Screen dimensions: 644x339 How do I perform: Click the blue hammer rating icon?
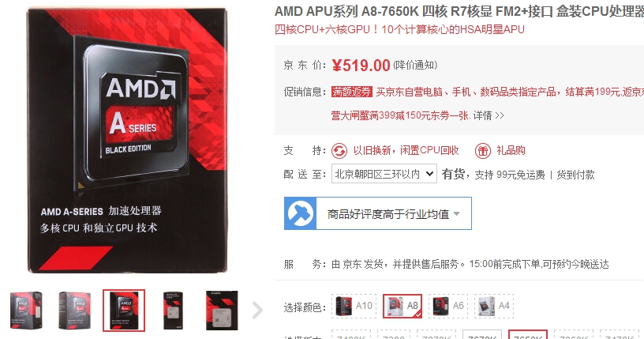click(x=301, y=213)
